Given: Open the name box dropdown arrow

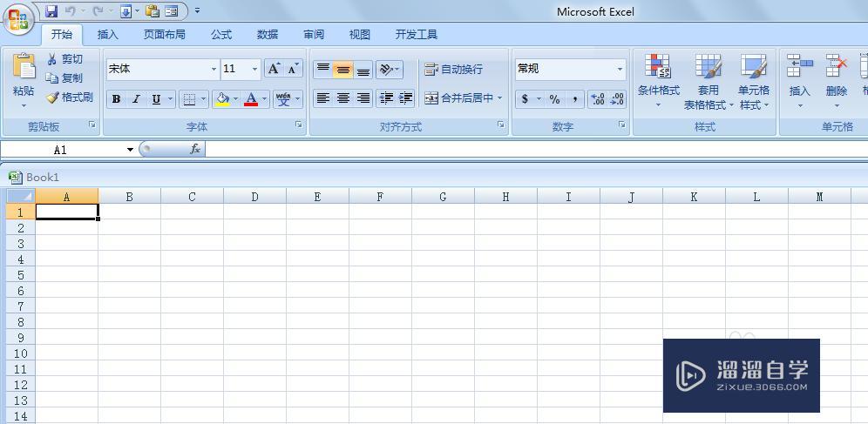Looking at the screenshot, I should [130, 150].
